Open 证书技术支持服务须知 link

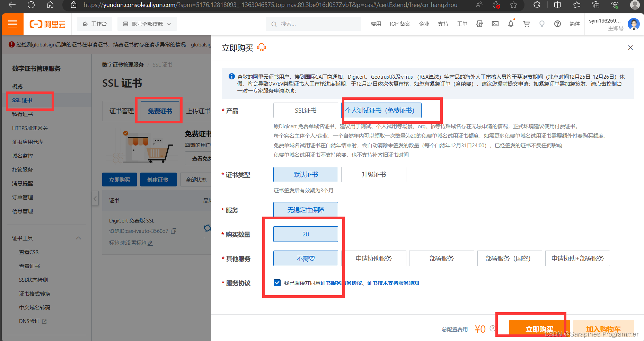393,283
